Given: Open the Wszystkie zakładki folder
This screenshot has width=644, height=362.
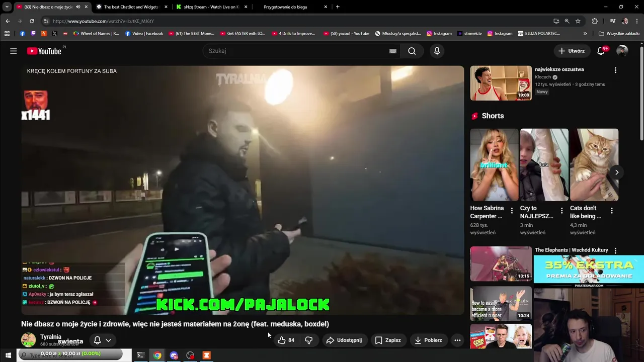Looking at the screenshot, I should point(619,34).
